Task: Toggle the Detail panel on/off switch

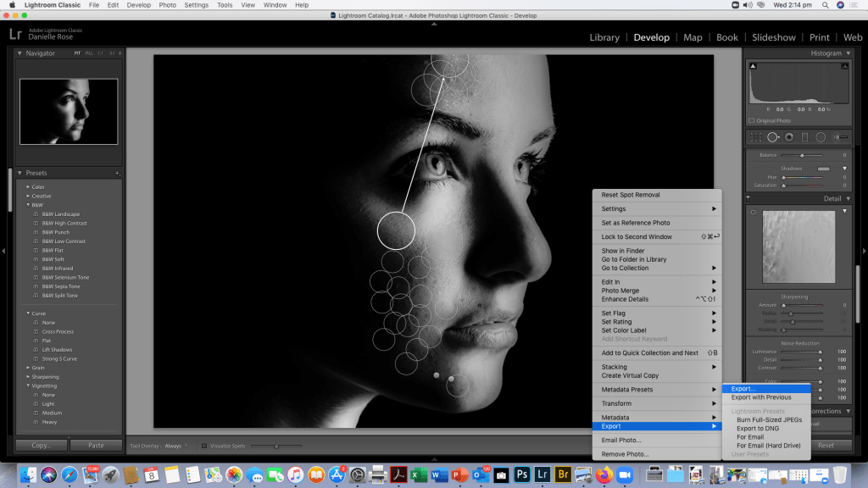Action: pyautogui.click(x=749, y=198)
